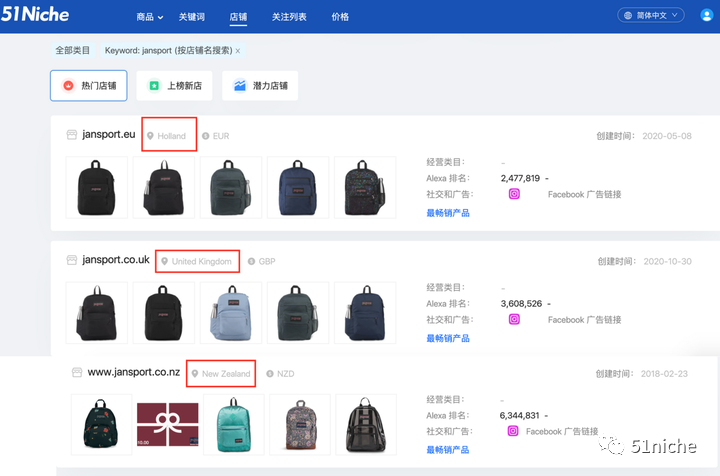Open the jansport.eu store name
Image resolution: width=720 pixels, height=476 pixels.
click(x=109, y=134)
